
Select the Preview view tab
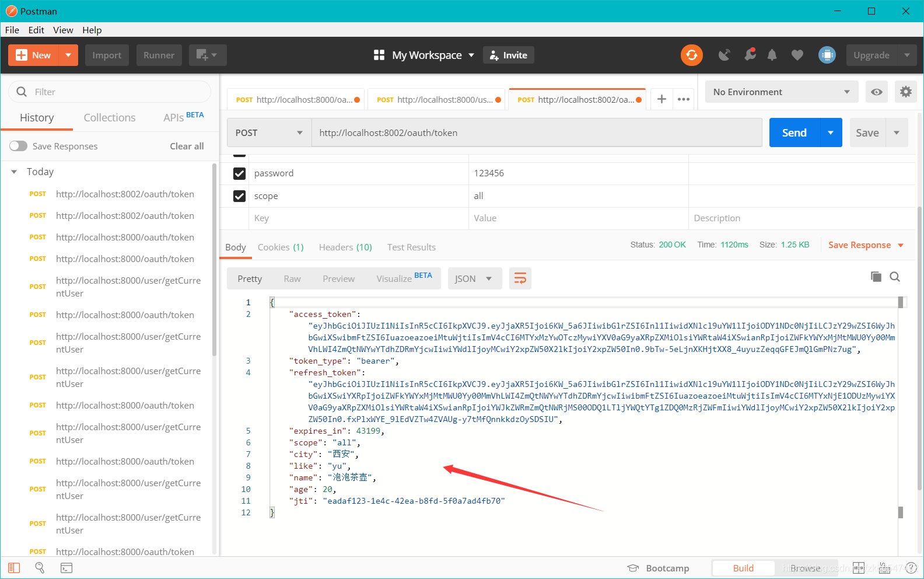338,278
